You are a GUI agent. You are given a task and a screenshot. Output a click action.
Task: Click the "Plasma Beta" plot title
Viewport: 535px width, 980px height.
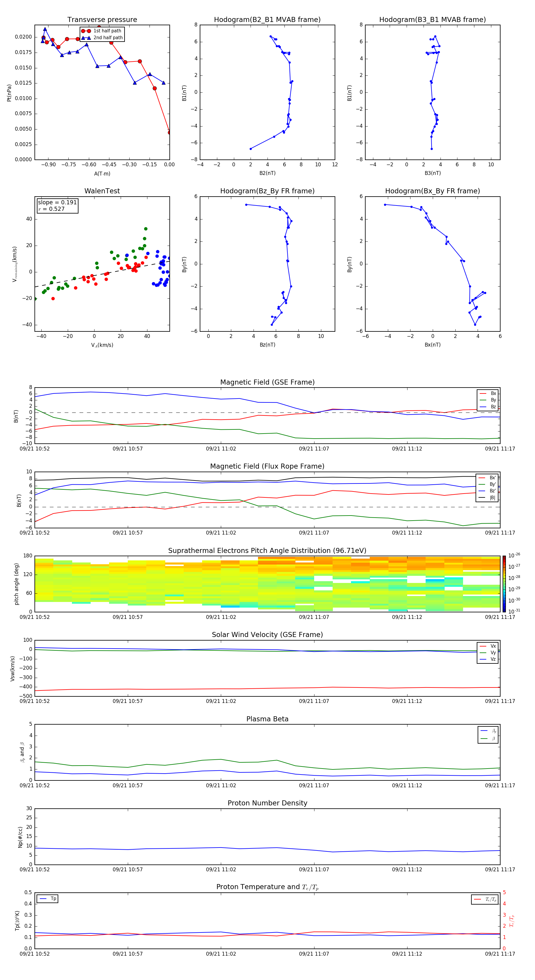coord(267,719)
